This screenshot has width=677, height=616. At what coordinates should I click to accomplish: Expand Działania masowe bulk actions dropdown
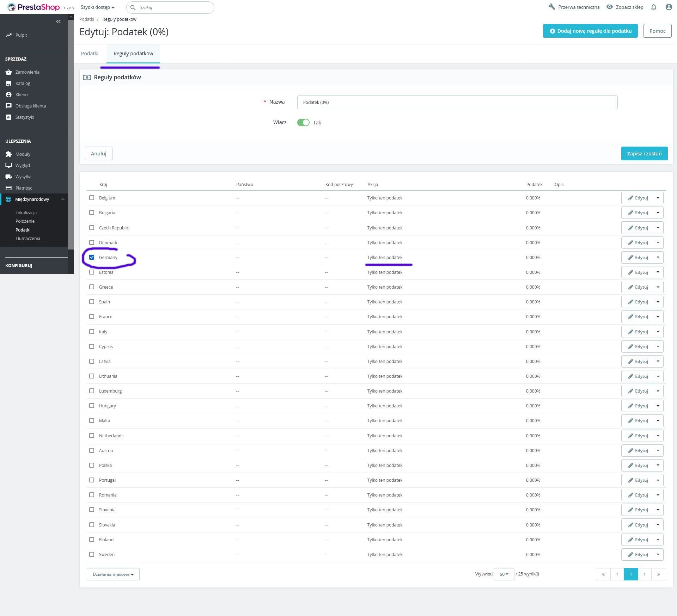coord(113,574)
